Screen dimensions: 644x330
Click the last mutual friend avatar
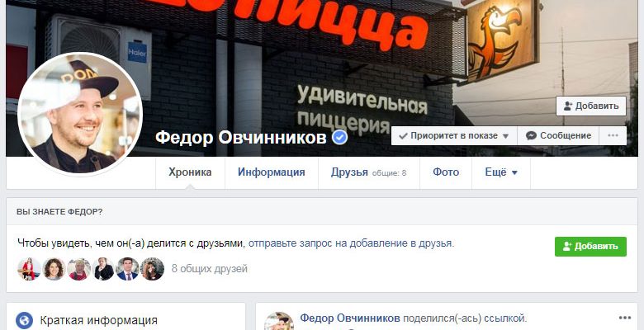pyautogui.click(x=153, y=269)
